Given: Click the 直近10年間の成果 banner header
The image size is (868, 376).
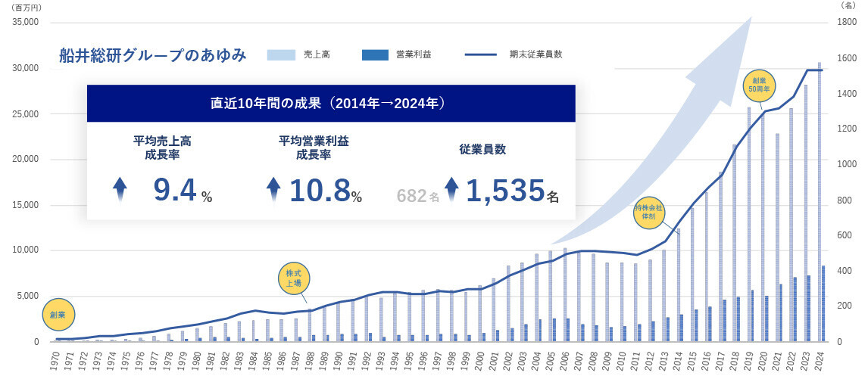Looking at the screenshot, I should [x=331, y=103].
